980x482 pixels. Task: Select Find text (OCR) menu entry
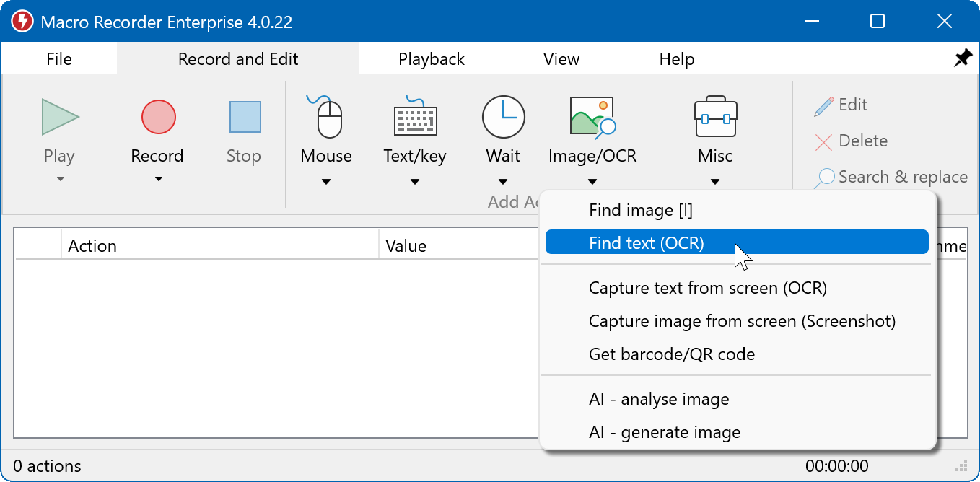coord(647,242)
